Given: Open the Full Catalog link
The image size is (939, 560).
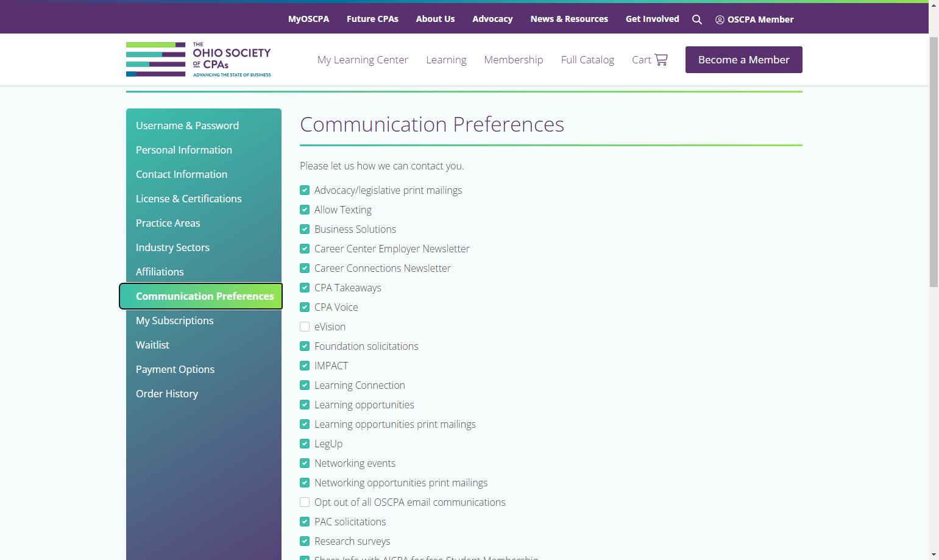Looking at the screenshot, I should (x=587, y=60).
